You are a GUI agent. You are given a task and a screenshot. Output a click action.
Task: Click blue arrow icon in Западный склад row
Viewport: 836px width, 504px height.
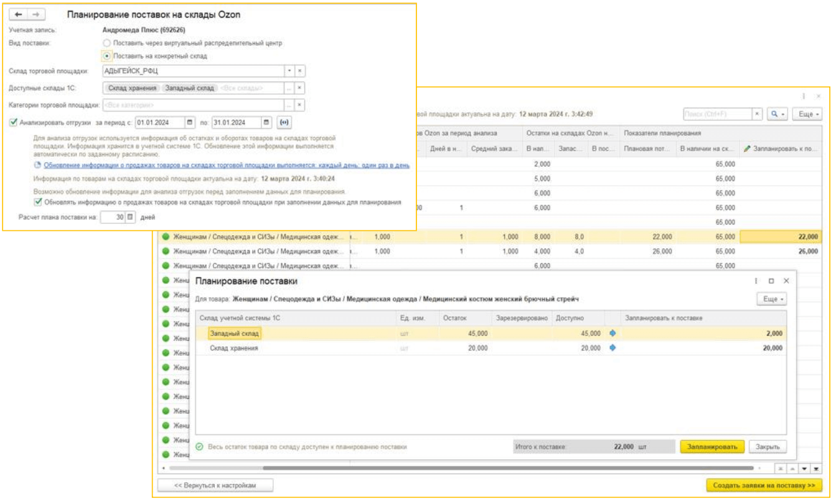(x=613, y=334)
